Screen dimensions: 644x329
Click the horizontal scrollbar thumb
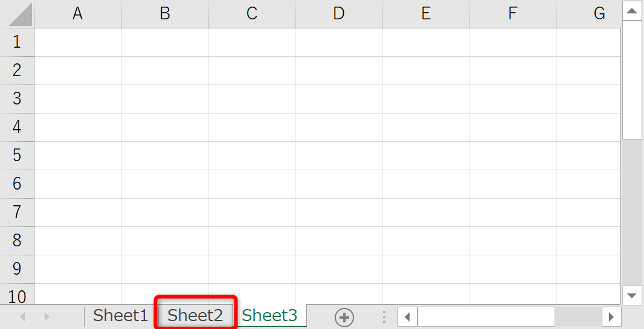(486, 317)
